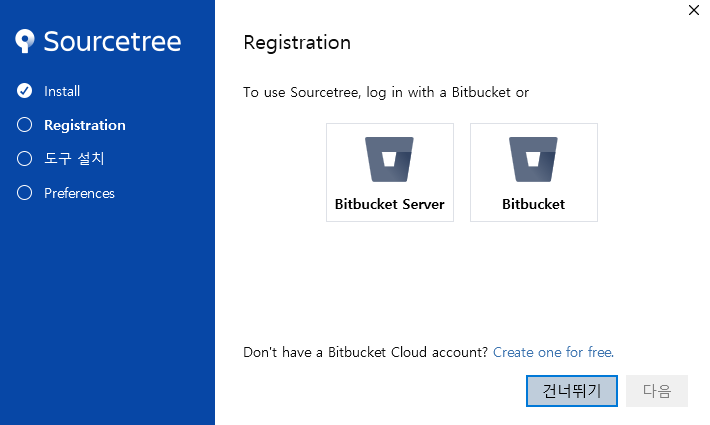Choose the Bitbucket cloud login card
The image size is (710, 425).
(x=533, y=172)
